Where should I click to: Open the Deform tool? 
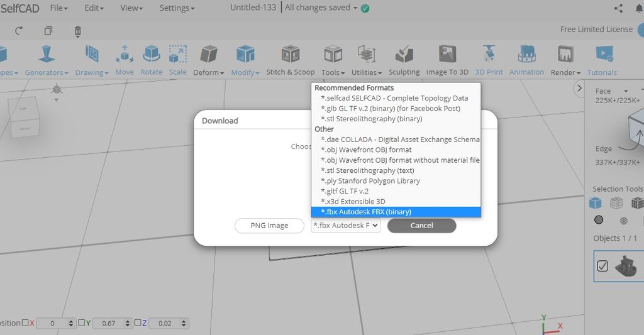[209, 61]
